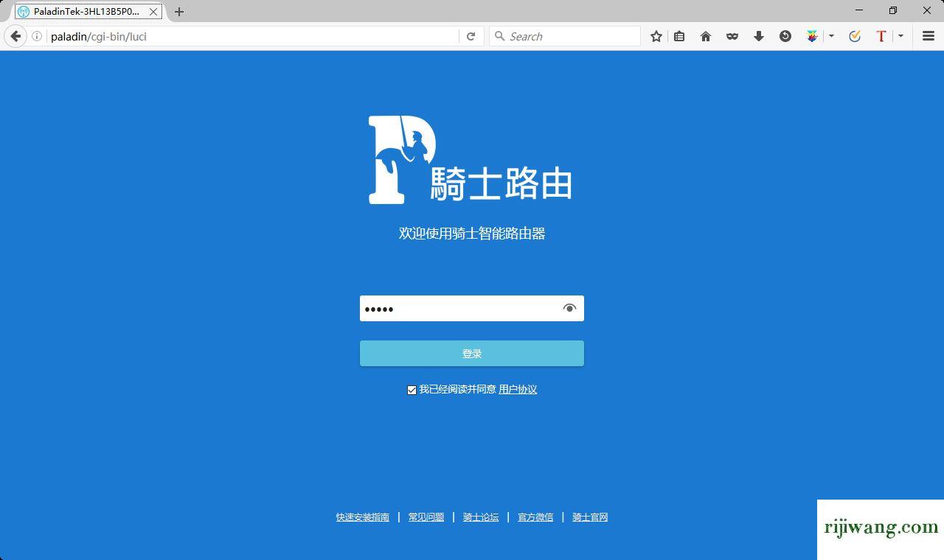Select the PaladinTek-3HL13B5P0 tab
The width and height of the screenshot is (944, 560).
[x=88, y=12]
